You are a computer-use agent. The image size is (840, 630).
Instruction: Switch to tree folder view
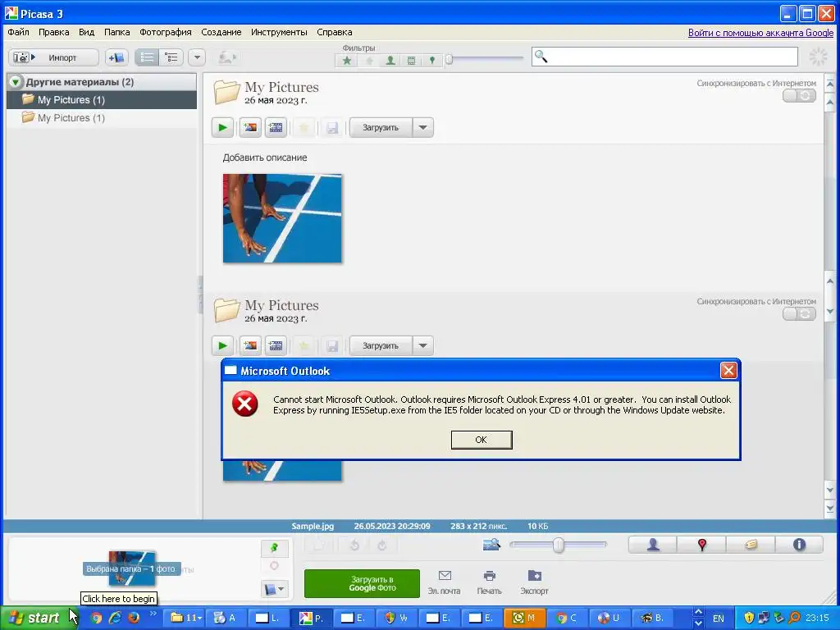tap(171, 57)
